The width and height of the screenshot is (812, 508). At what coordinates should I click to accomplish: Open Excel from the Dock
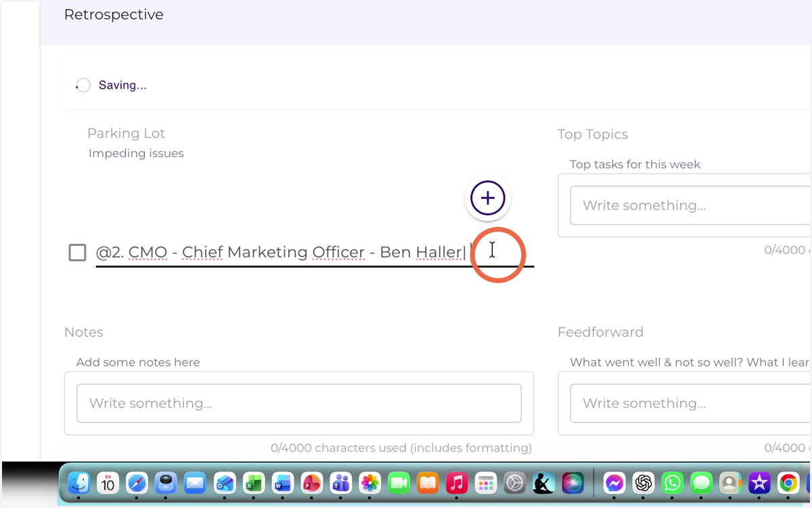click(x=254, y=482)
